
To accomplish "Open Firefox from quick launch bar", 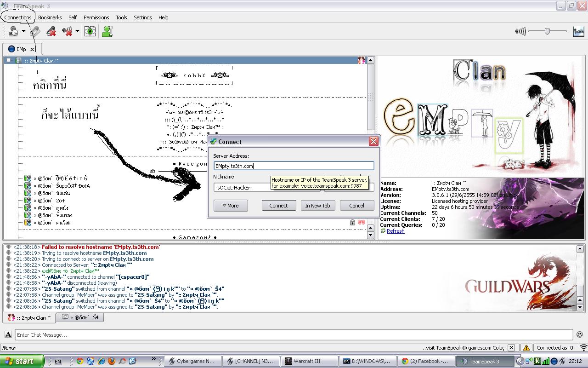I will click(x=112, y=361).
